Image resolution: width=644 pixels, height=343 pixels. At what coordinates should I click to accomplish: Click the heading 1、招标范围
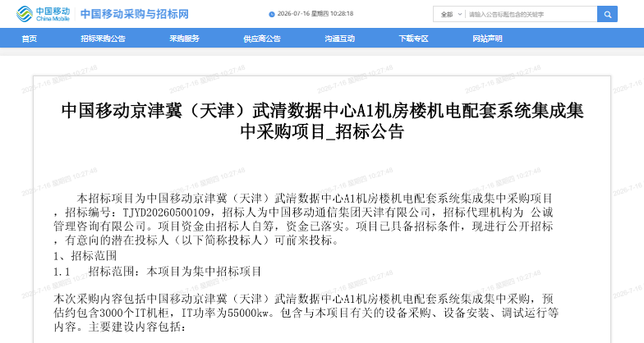click(x=85, y=256)
